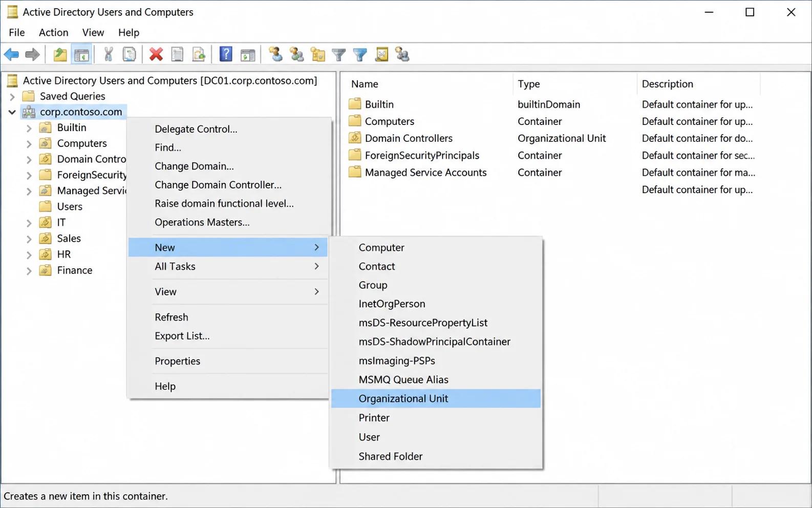
Task: Click the red Delete X toolbar icon
Action: click(156, 54)
